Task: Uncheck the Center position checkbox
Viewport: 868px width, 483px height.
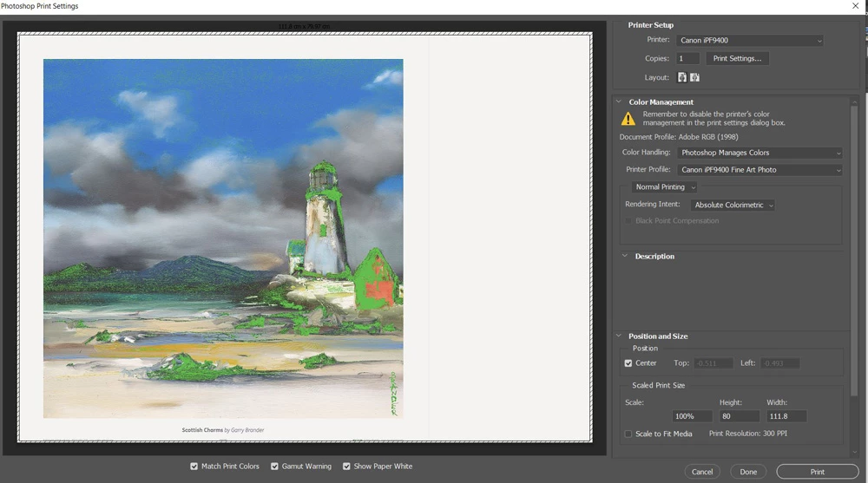Action: pos(628,363)
